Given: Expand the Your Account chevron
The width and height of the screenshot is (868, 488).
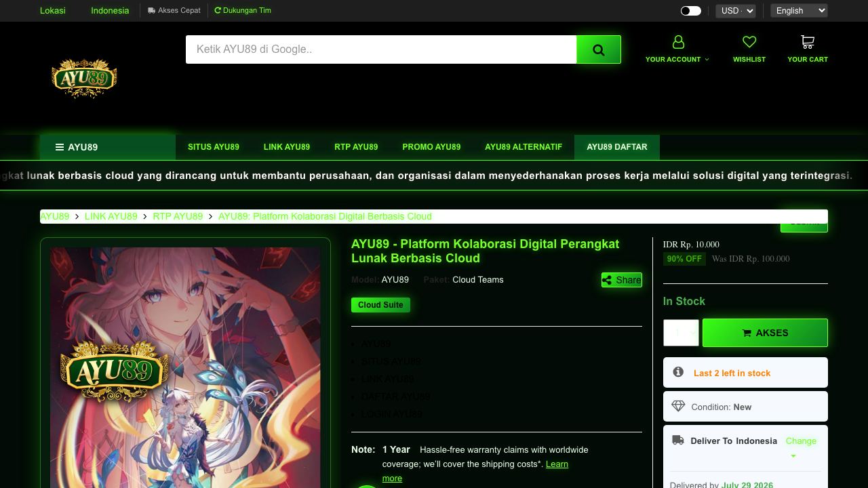Looking at the screenshot, I should tap(707, 60).
